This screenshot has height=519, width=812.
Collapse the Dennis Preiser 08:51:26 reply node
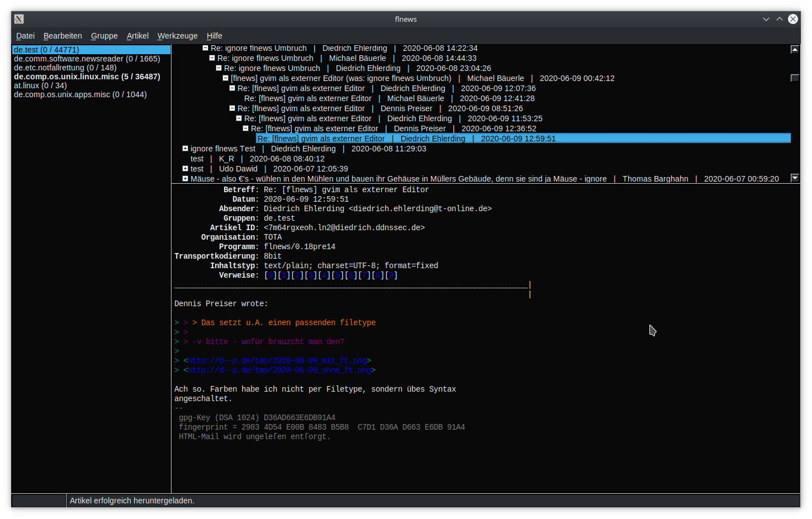pyautogui.click(x=232, y=108)
